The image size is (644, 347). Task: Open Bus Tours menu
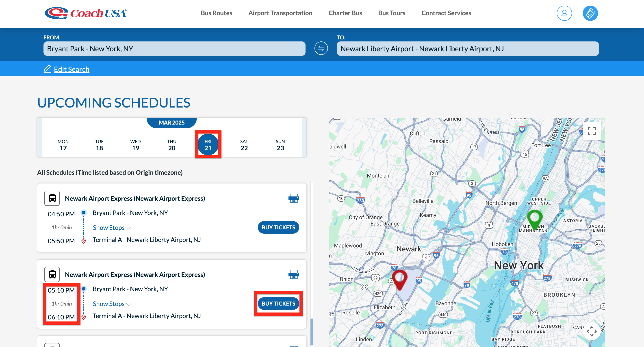coord(392,13)
